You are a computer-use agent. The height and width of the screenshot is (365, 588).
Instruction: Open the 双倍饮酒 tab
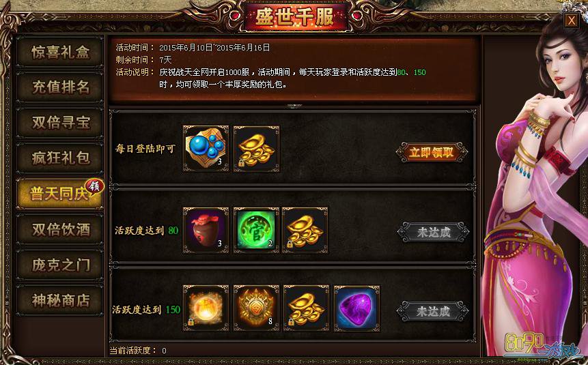tap(60, 229)
